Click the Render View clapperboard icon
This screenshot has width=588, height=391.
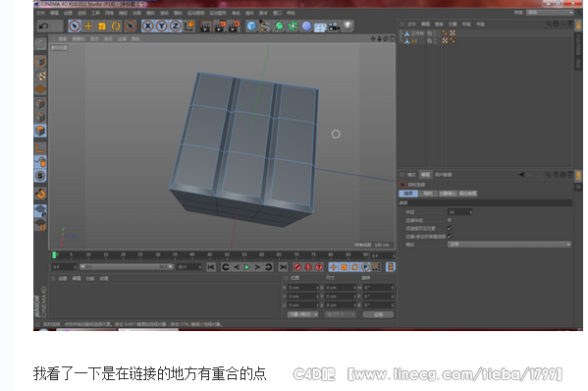[x=206, y=27]
